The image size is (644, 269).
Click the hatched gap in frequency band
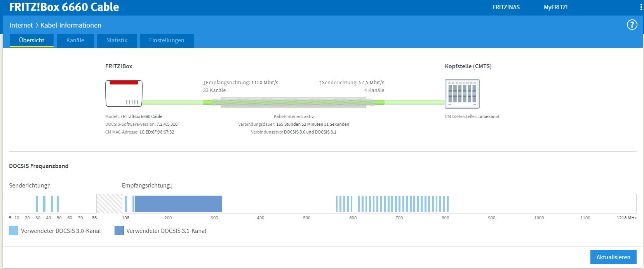[109, 204]
